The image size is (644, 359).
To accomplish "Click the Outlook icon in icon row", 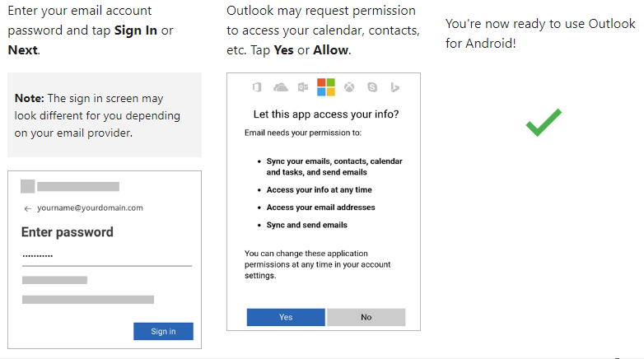I will coord(303,87).
